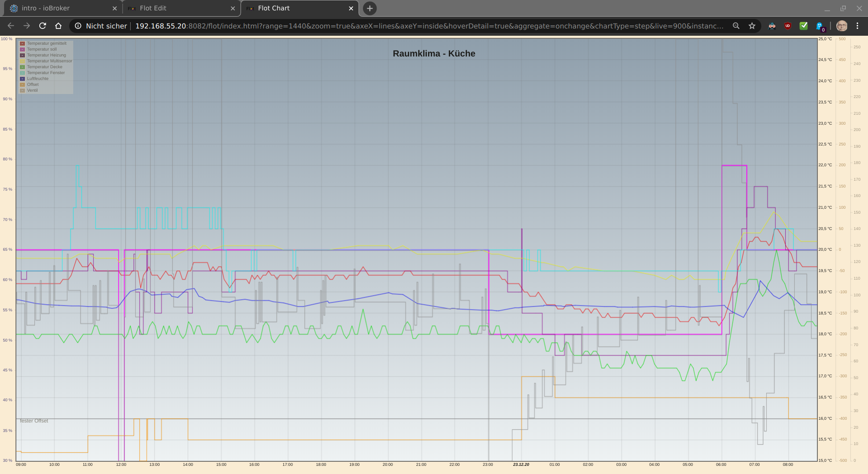Go back to previous page
The height and width of the screenshot is (474, 868).
coord(11,26)
